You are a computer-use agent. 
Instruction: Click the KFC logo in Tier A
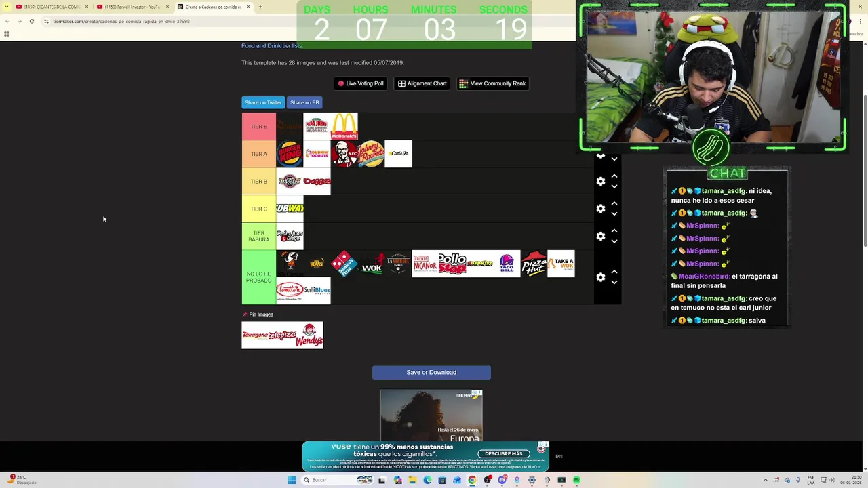pos(344,154)
